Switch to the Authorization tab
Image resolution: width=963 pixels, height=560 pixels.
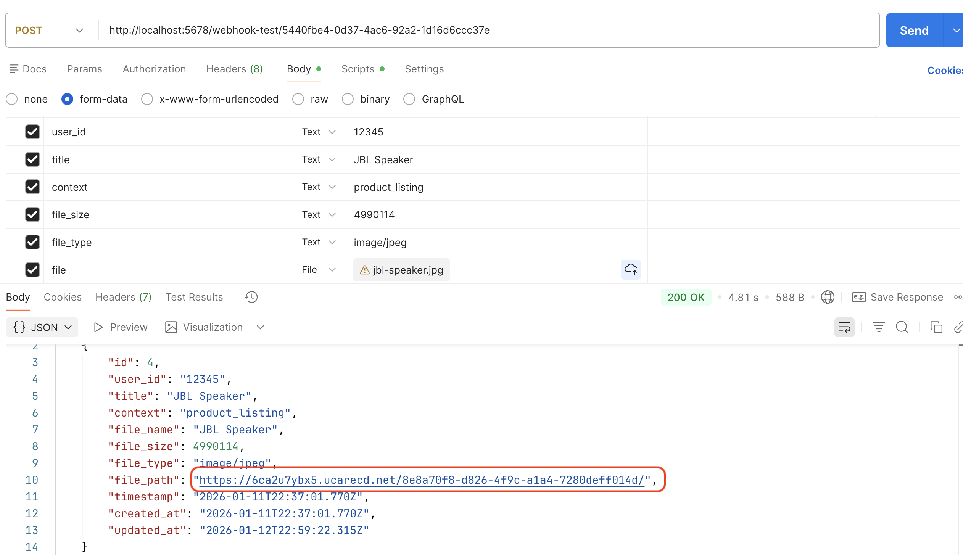tap(155, 69)
